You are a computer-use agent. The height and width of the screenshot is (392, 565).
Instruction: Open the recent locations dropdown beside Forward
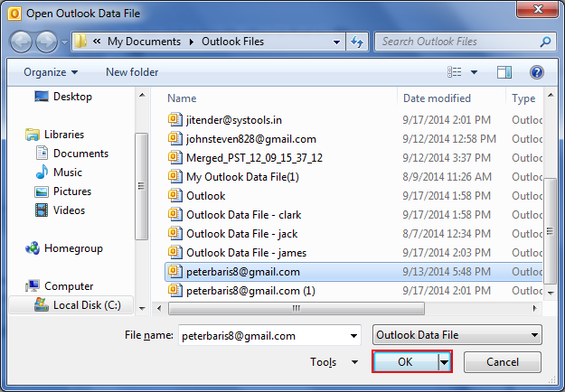(x=64, y=42)
